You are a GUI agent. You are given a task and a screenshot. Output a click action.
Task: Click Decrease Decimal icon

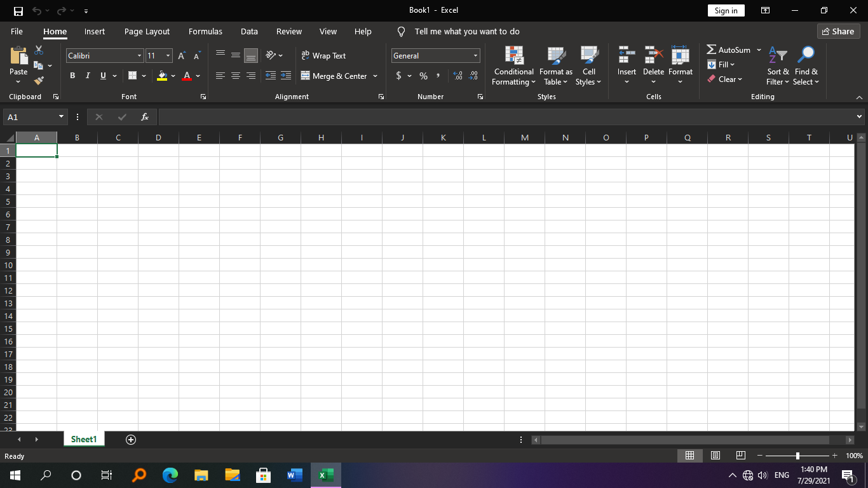point(473,76)
